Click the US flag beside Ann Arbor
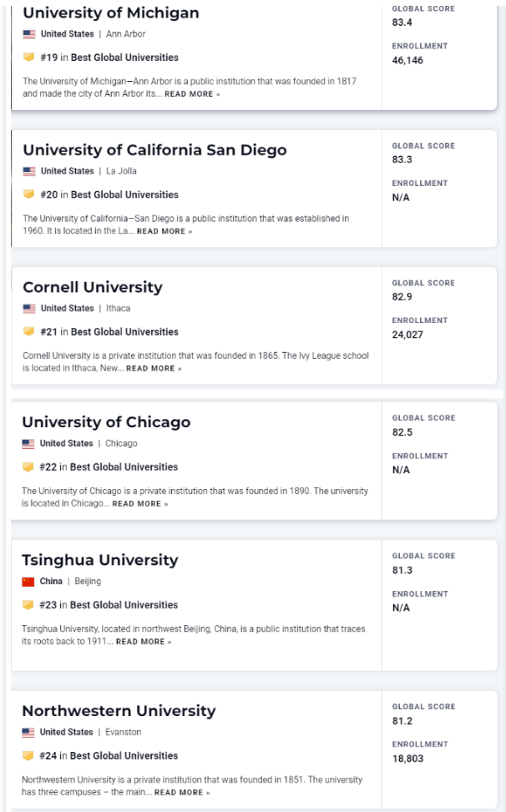 coord(29,34)
